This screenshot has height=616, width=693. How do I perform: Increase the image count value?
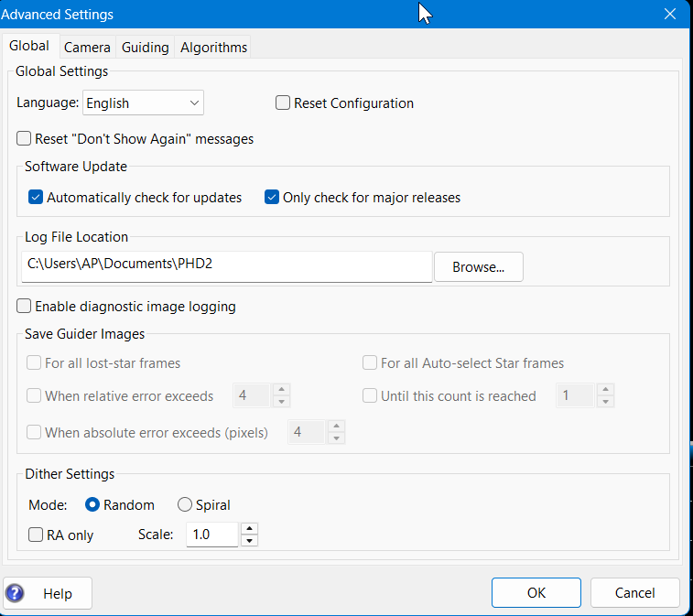coord(605,389)
